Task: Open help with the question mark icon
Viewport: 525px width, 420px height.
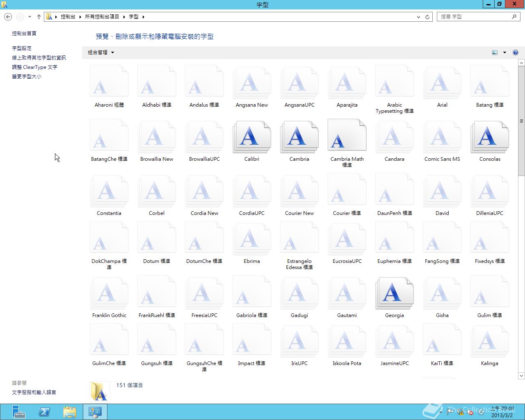Action: 516,52
